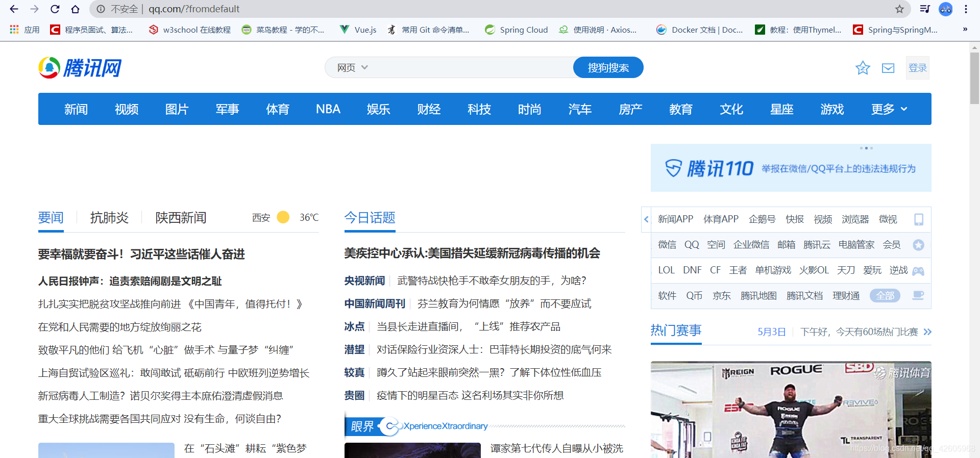Open the NBA navigation item
This screenshot has width=980, height=458.
pos(328,109)
